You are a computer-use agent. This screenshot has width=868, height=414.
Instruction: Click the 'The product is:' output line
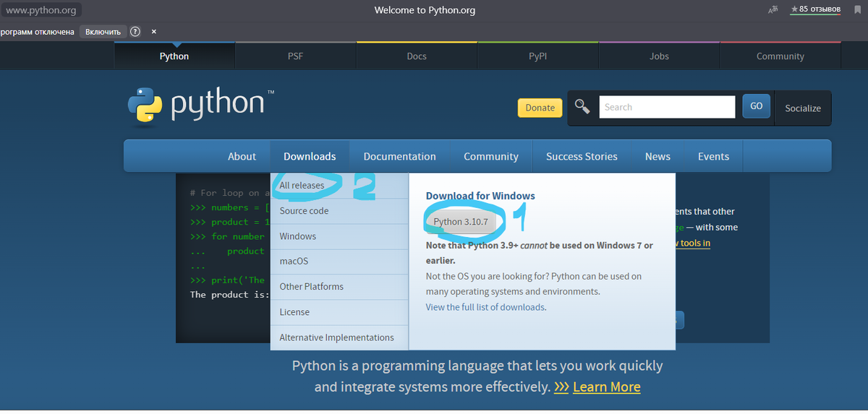pos(229,295)
